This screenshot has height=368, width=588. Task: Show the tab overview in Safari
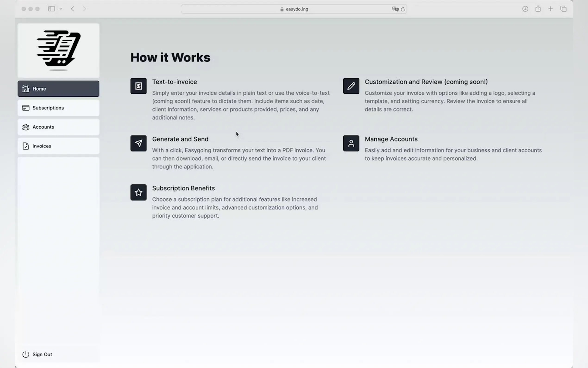point(563,9)
